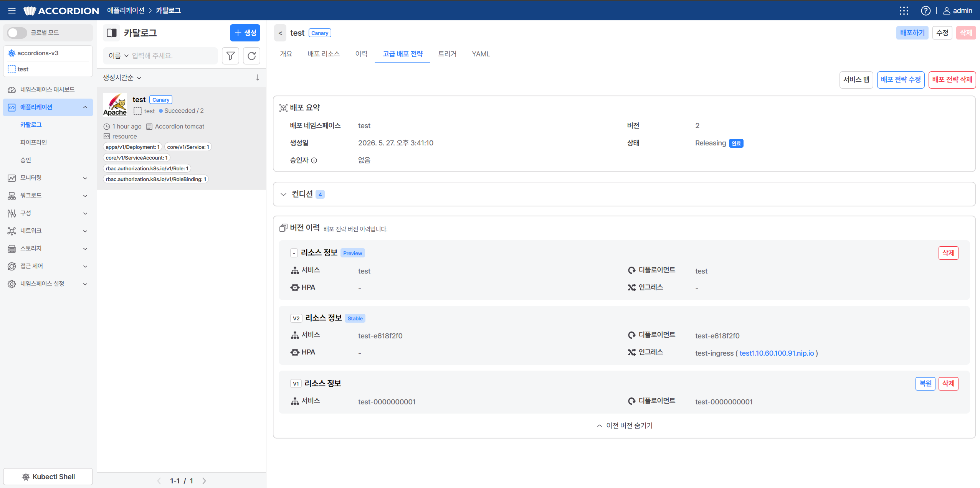The height and width of the screenshot is (488, 980).
Task: Expand the 네트워크 sidebar menu
Action: tap(48, 231)
